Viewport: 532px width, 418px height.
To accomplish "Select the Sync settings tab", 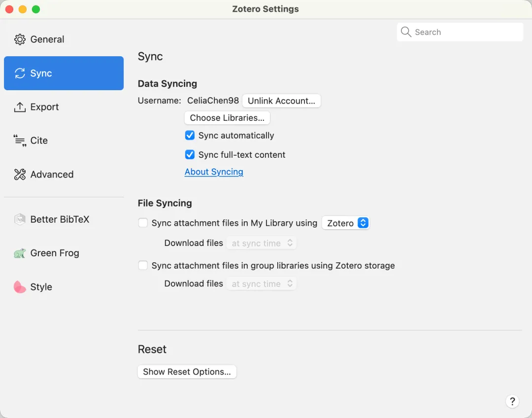I will pyautogui.click(x=64, y=73).
